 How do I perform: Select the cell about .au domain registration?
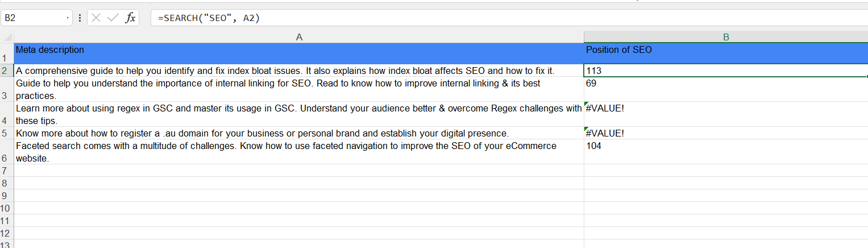pos(299,133)
